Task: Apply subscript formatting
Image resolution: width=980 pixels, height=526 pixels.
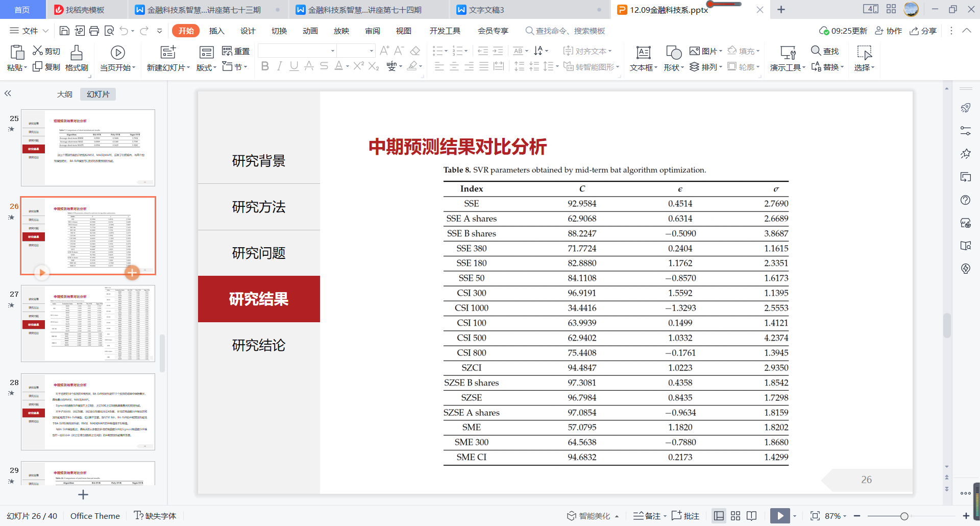Action: (374, 66)
